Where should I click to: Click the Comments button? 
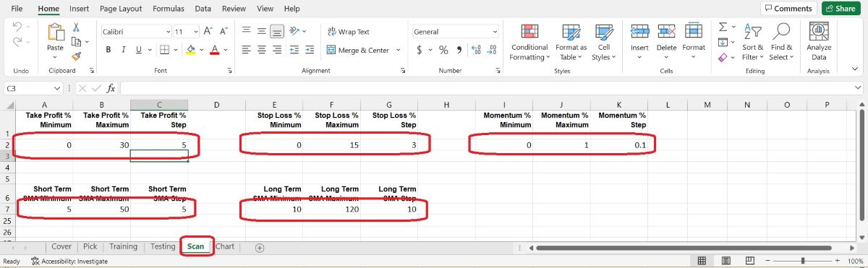tap(788, 9)
